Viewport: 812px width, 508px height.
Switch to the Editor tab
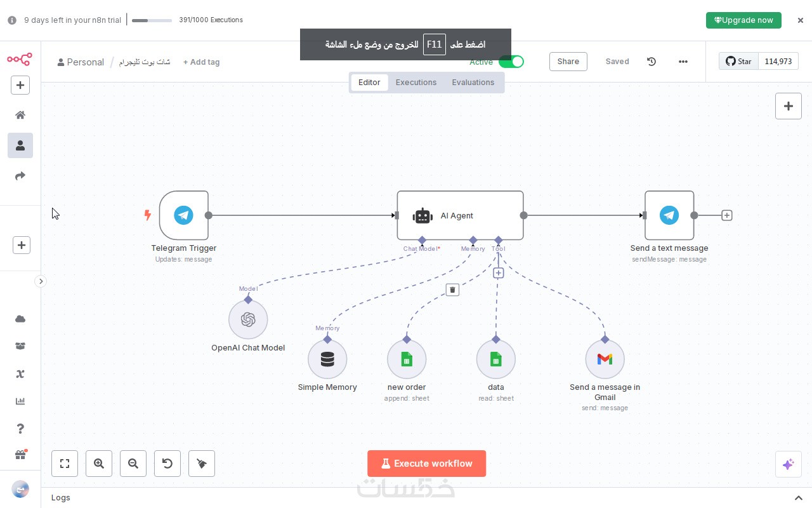point(369,83)
